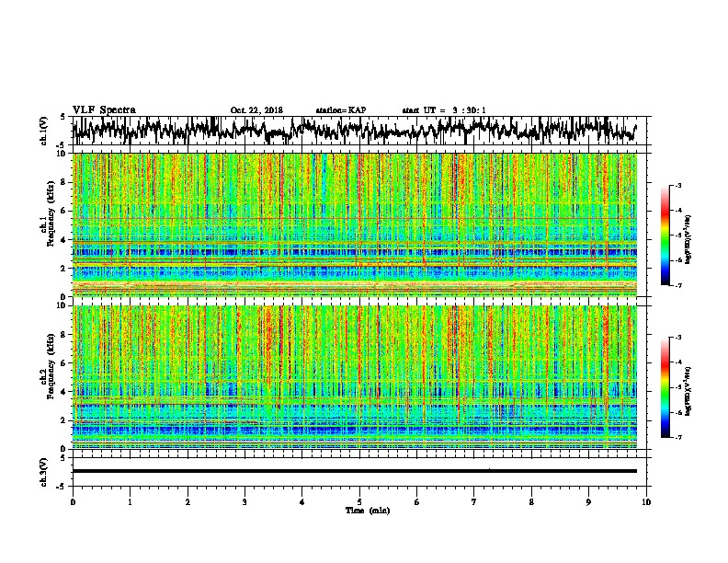Screen dimensions: 728x563
Task: Click tick label "7" on Time axis
Action: point(474,502)
